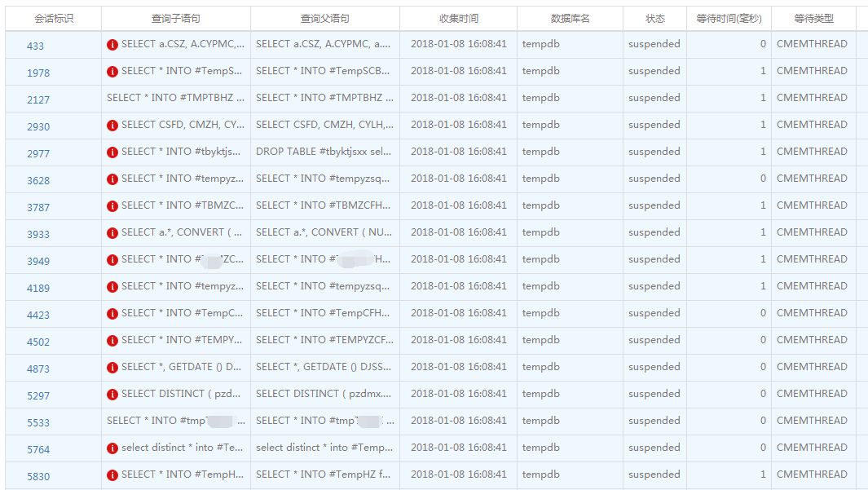The image size is (868, 490).
Task: Click the red info icon in row 4189
Action: click(112, 287)
